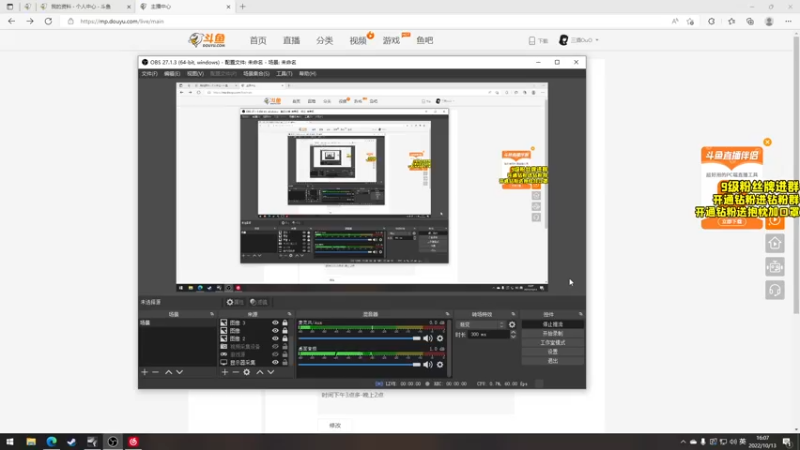The image size is (800, 450).
Task: Click the Douyu logo
Action: (207, 40)
